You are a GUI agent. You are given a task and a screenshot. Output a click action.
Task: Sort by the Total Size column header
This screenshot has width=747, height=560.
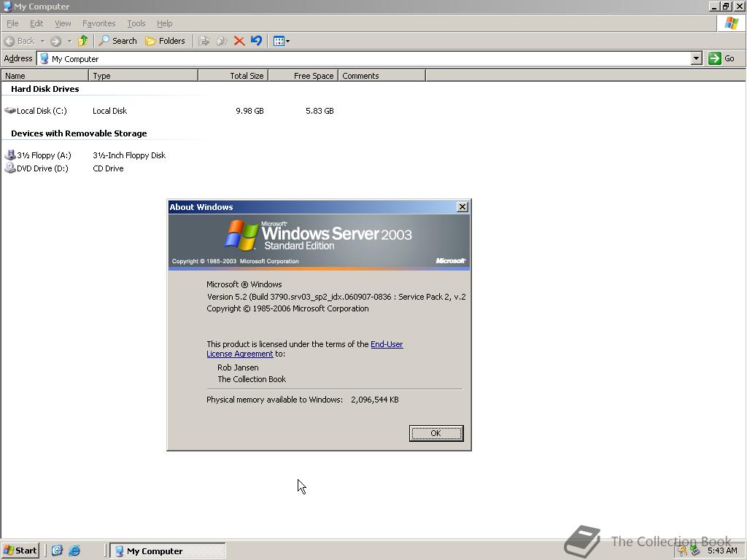tap(233, 76)
